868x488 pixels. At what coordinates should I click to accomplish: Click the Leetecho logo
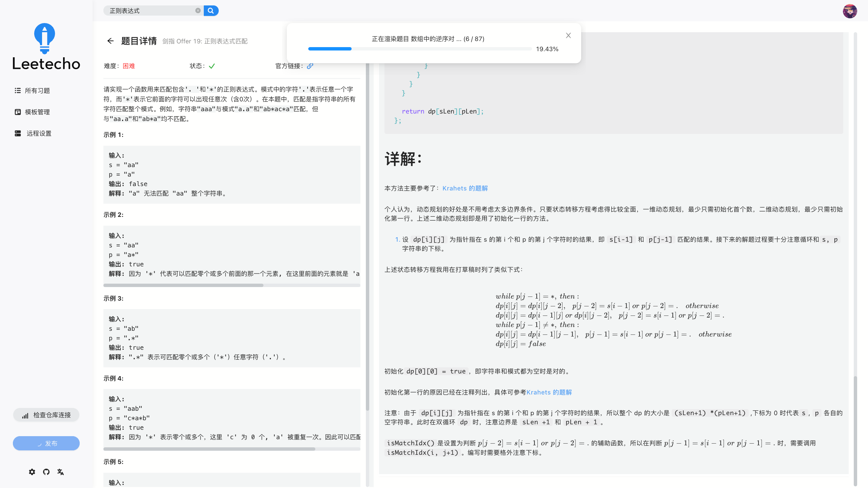coord(46,47)
